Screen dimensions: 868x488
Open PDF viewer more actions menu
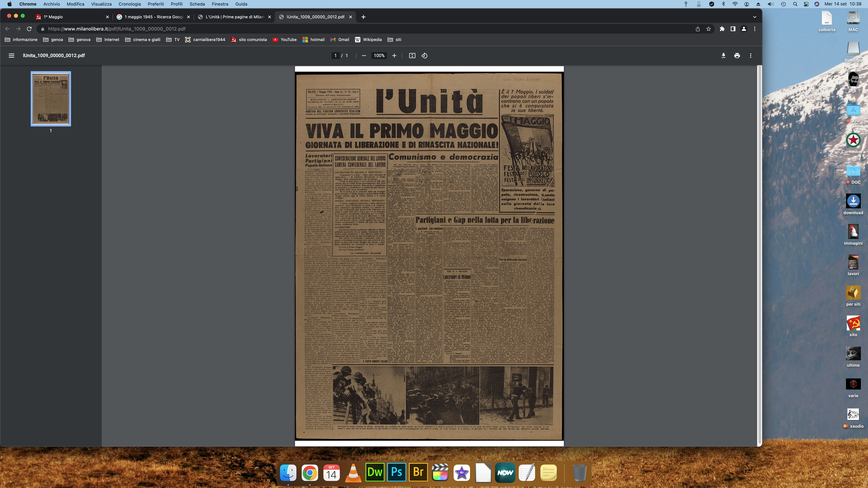click(750, 56)
